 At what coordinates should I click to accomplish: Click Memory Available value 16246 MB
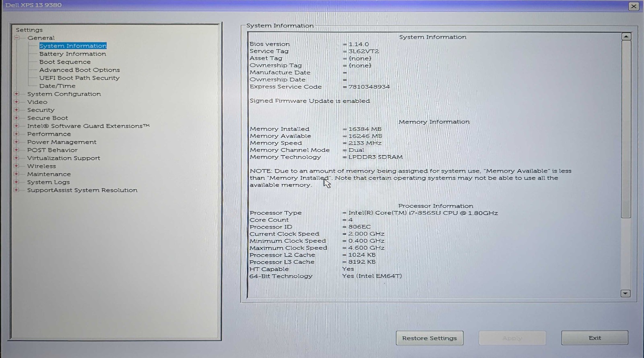point(365,136)
